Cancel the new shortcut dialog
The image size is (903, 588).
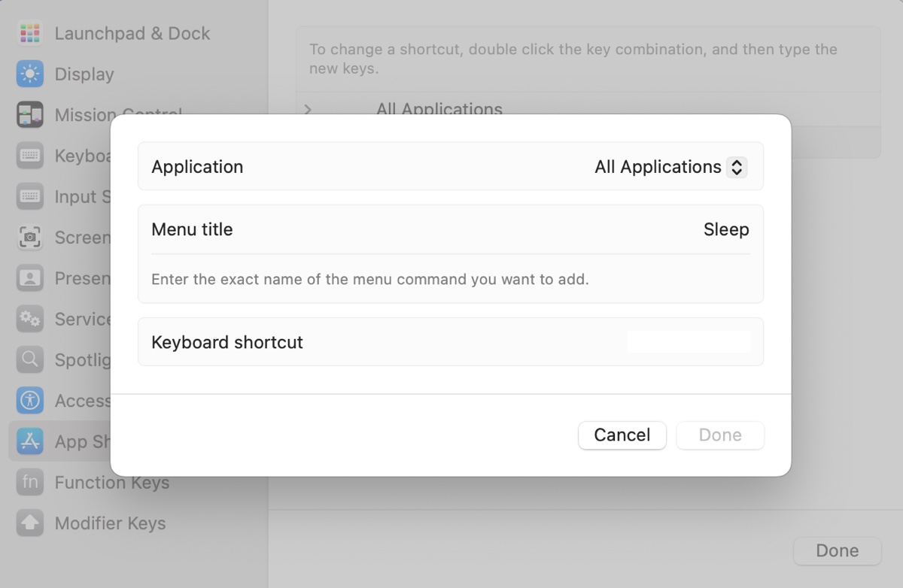[x=622, y=435]
